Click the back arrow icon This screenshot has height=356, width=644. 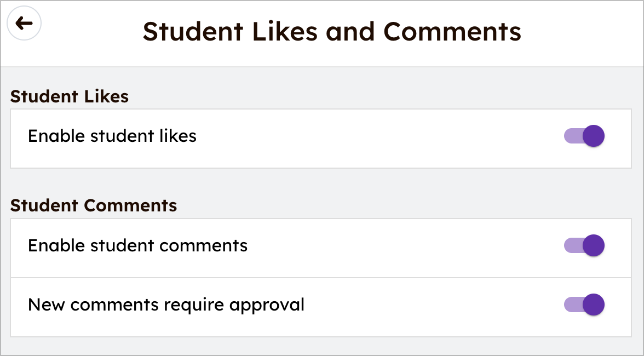point(24,23)
